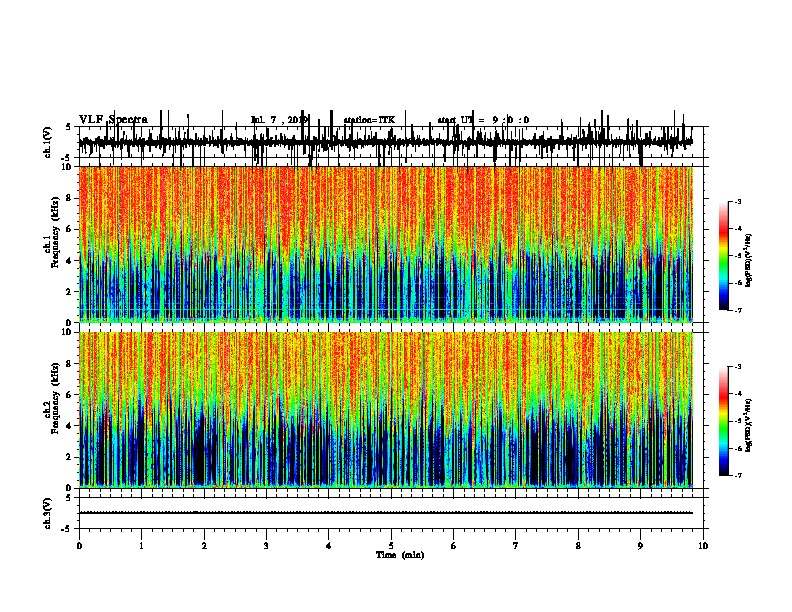The height and width of the screenshot is (612, 792).
Task: Click time axis tick label 0
Action: point(79,546)
